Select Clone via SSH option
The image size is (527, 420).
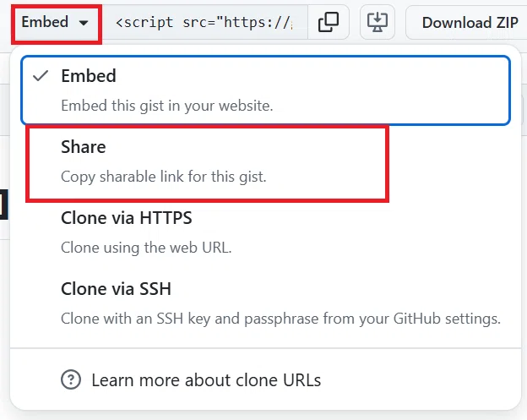point(265,303)
